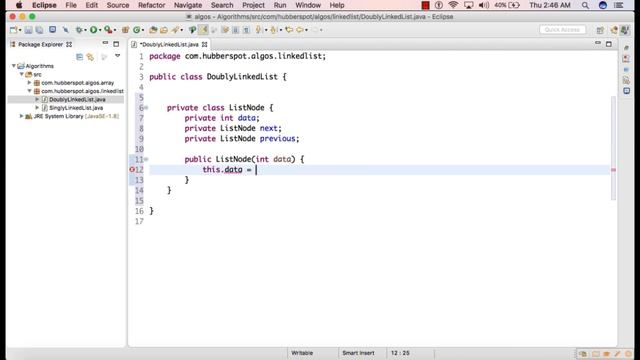The width and height of the screenshot is (640, 360).
Task: Click 'Smart Insert' in the status bar
Action: (x=358, y=353)
